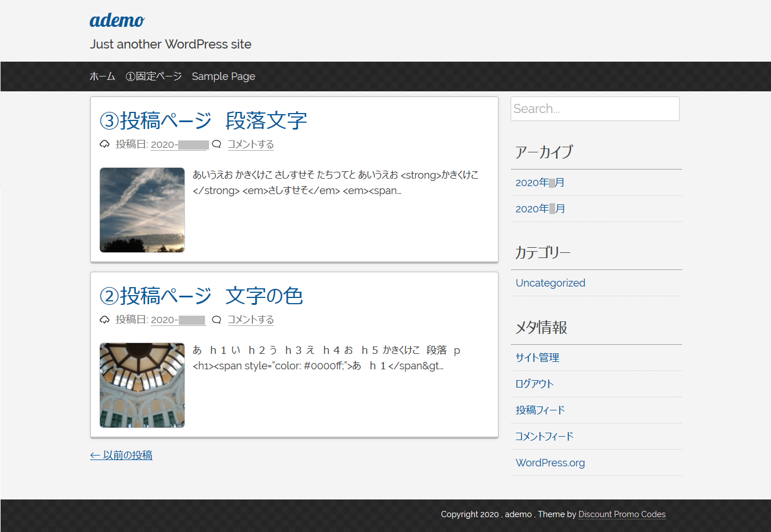Viewport: 771px width, 532px height.
Task: Click the Just another WordPress site tagline
Action: click(171, 45)
